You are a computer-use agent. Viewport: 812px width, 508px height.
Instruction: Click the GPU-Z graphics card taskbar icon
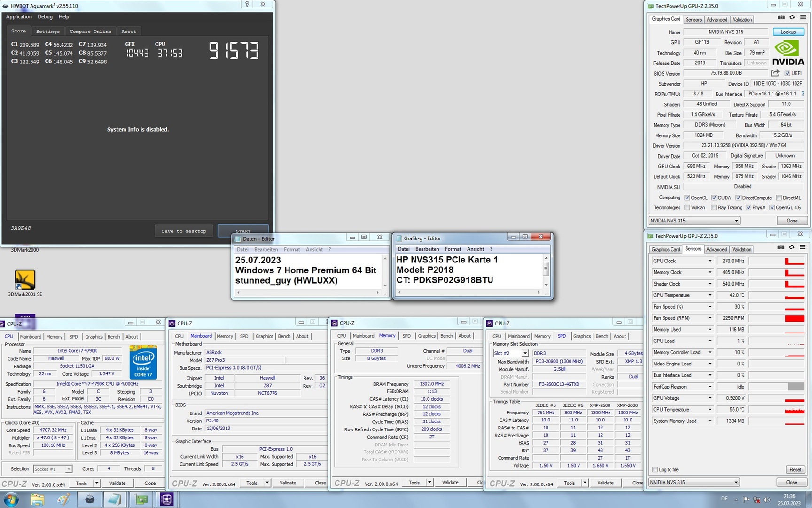141,499
